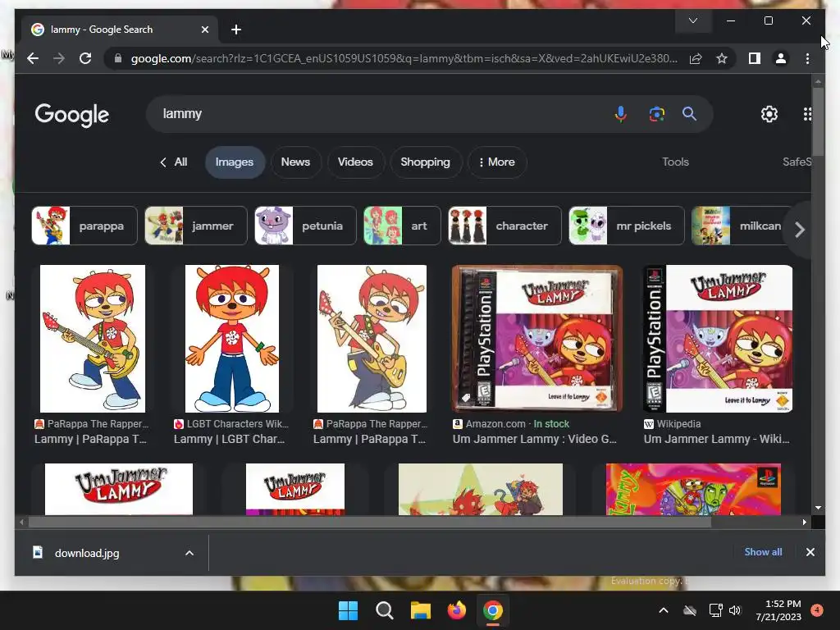Switch to the Videos tab

pyautogui.click(x=355, y=162)
